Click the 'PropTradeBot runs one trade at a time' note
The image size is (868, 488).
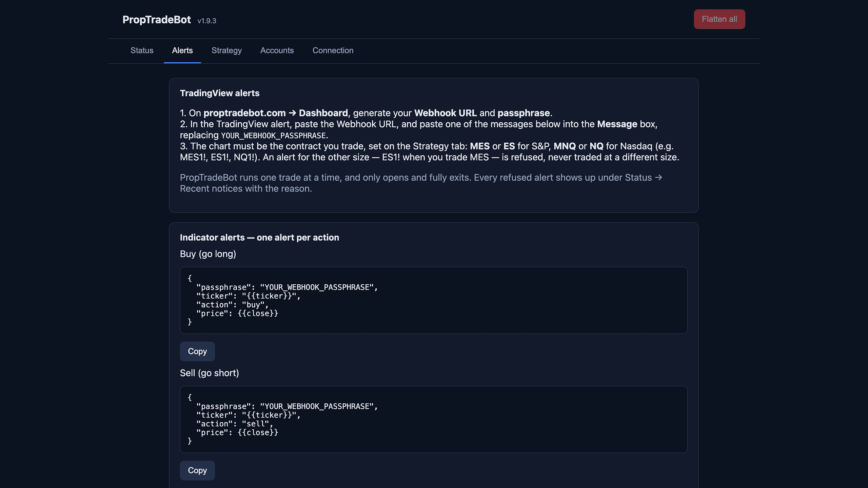point(421,183)
